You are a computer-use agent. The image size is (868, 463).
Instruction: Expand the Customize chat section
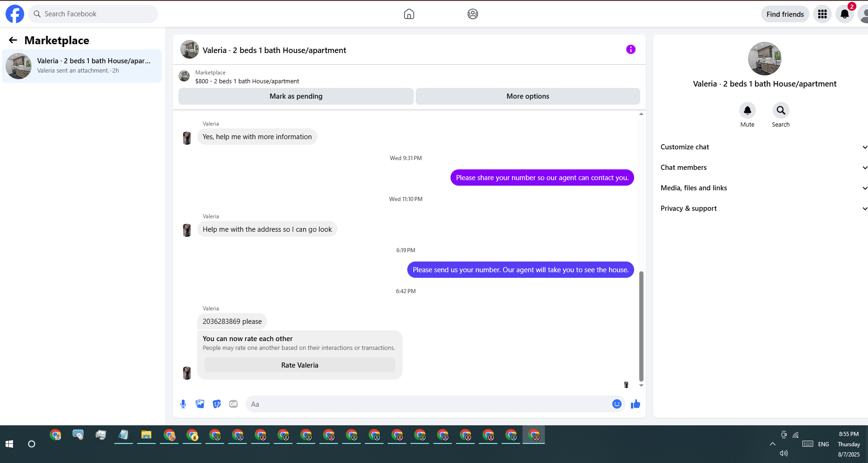[764, 147]
